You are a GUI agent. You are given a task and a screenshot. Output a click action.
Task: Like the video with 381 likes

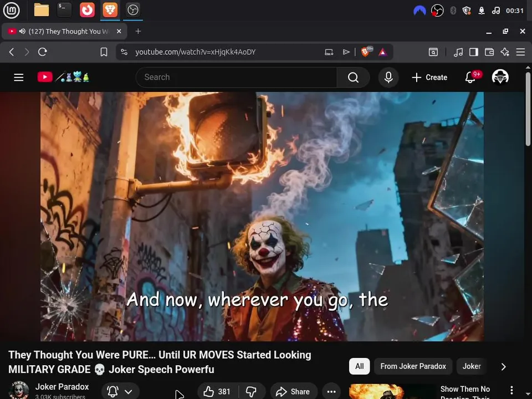(x=217, y=392)
